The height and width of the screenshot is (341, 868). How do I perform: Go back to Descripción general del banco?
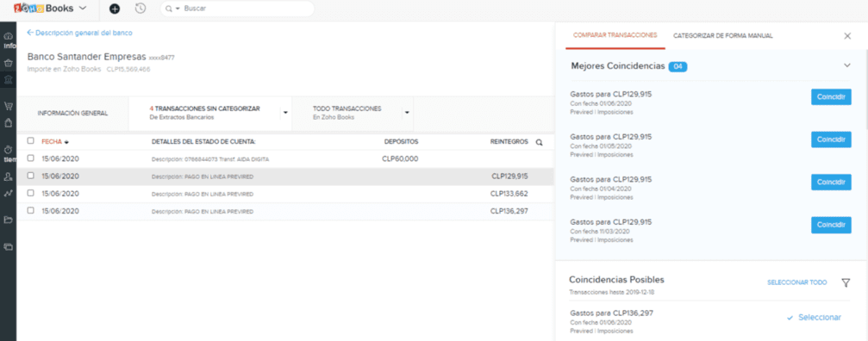[79, 33]
